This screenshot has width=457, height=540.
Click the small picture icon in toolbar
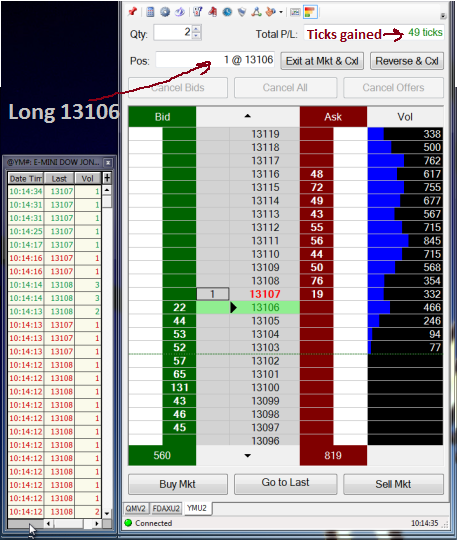click(x=295, y=12)
